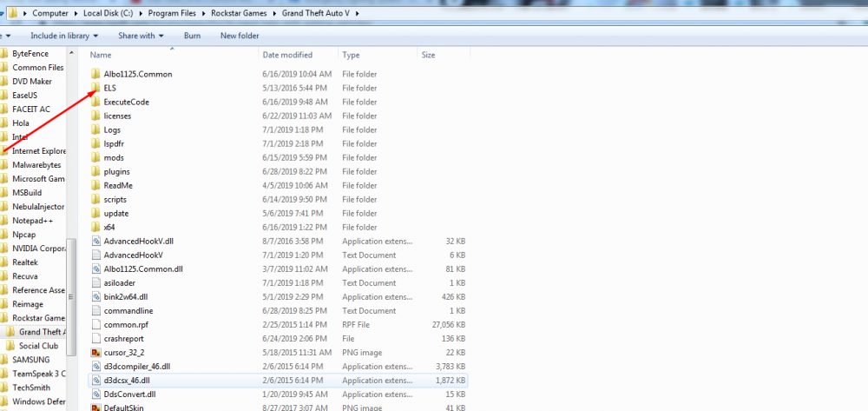Click the ReadMe folder icon
Screen dimensions: 868x411
point(95,186)
